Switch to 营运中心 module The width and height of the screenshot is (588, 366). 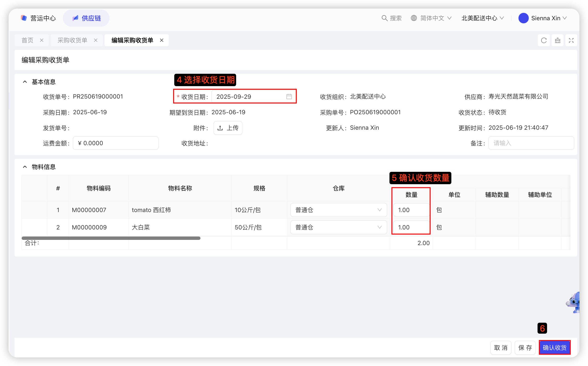(38, 18)
